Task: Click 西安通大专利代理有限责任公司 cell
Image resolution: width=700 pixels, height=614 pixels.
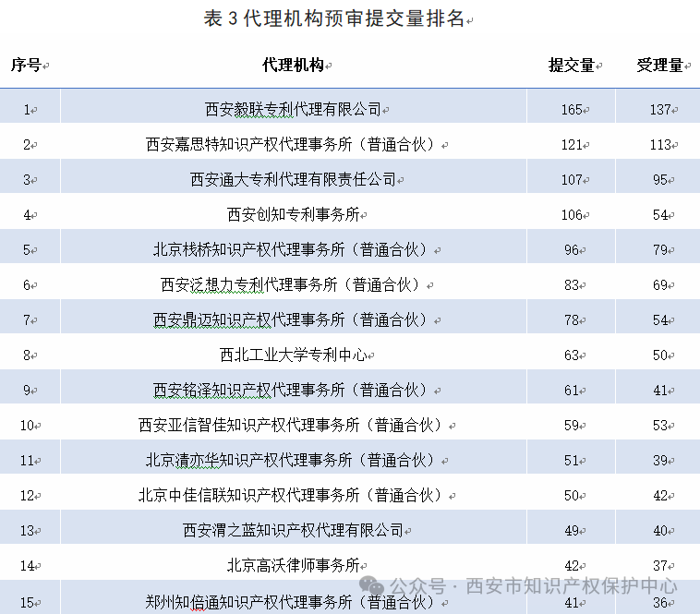Action: click(x=293, y=180)
